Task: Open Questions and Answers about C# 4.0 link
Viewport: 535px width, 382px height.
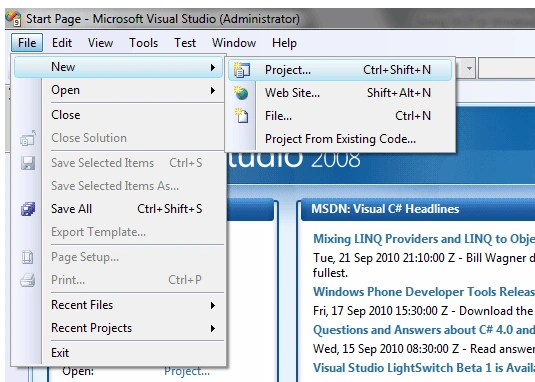Action: [424, 330]
